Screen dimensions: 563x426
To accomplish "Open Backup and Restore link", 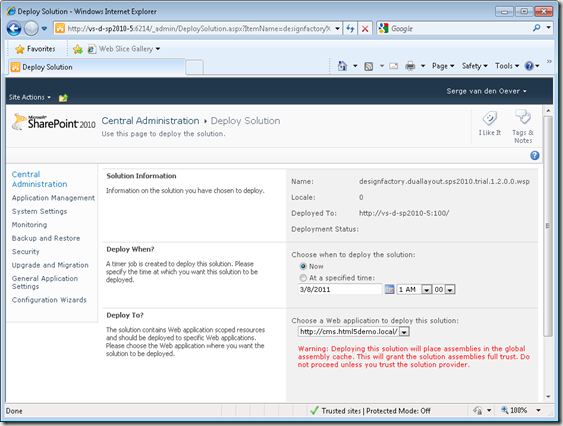I will (x=46, y=238).
